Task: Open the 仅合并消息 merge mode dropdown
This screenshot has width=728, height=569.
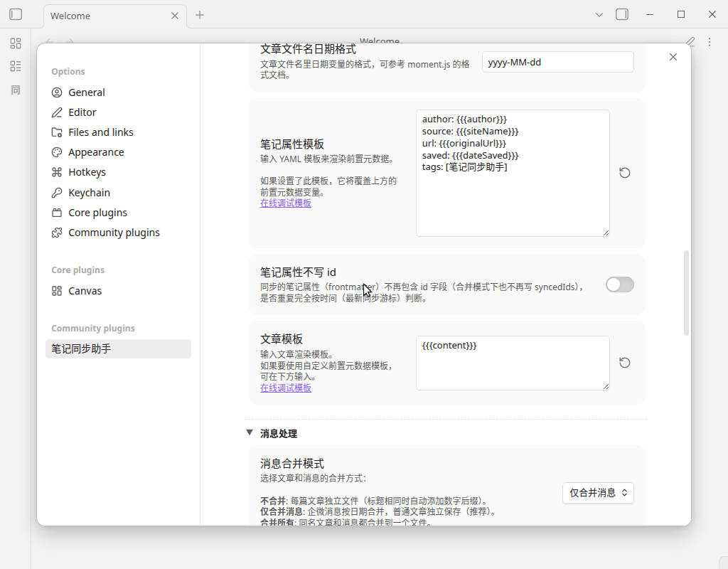Action: click(598, 493)
